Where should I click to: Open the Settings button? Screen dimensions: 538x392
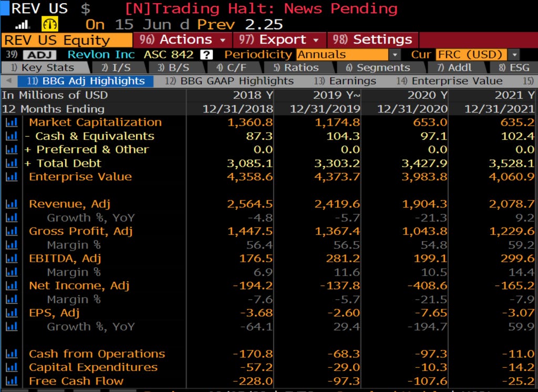(x=373, y=40)
